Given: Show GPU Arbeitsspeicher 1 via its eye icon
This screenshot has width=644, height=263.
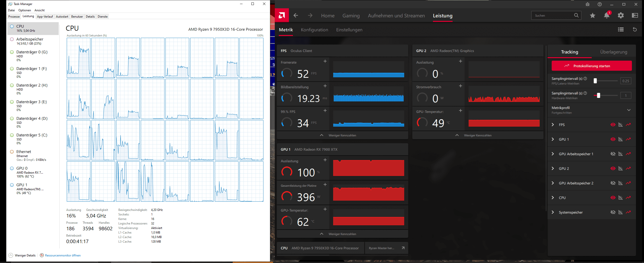Looking at the screenshot, I should point(613,154).
